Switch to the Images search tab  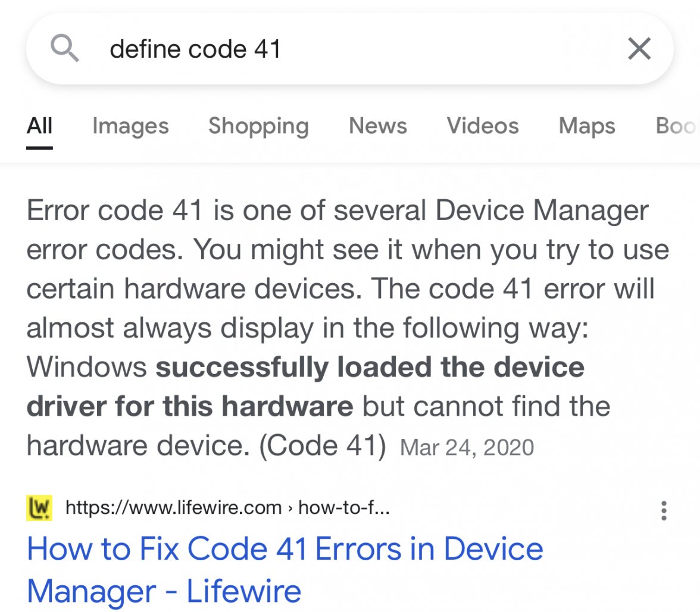click(x=130, y=126)
